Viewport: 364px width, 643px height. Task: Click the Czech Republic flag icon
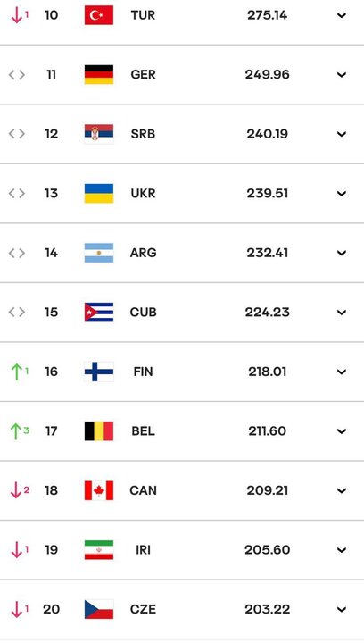(99, 609)
